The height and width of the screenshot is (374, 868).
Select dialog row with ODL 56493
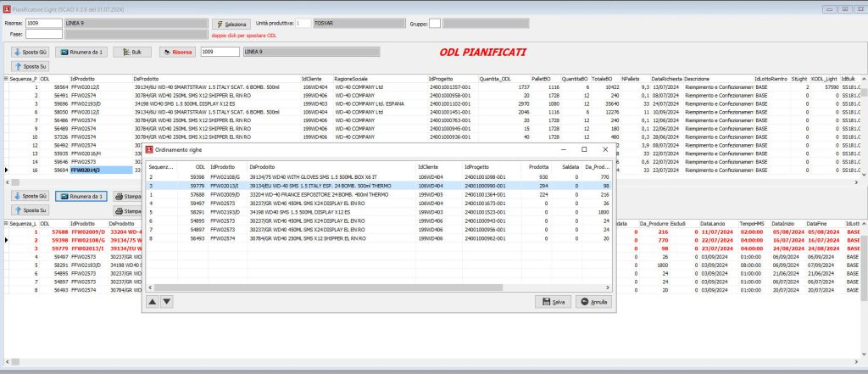(379, 238)
